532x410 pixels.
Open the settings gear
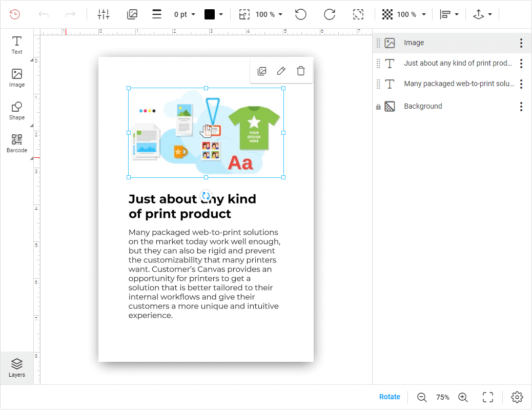tap(517, 397)
